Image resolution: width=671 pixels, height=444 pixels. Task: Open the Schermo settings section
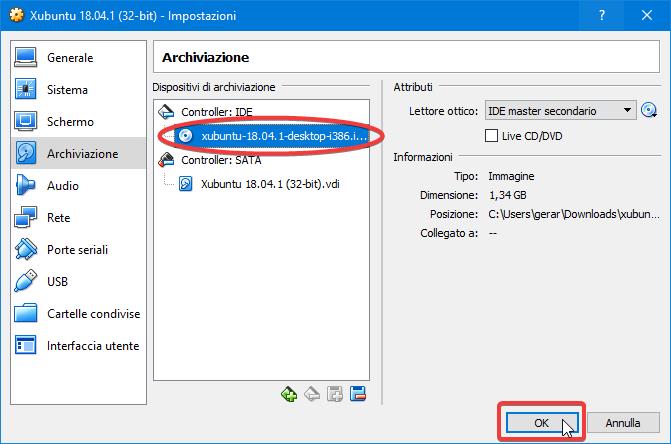click(78, 122)
